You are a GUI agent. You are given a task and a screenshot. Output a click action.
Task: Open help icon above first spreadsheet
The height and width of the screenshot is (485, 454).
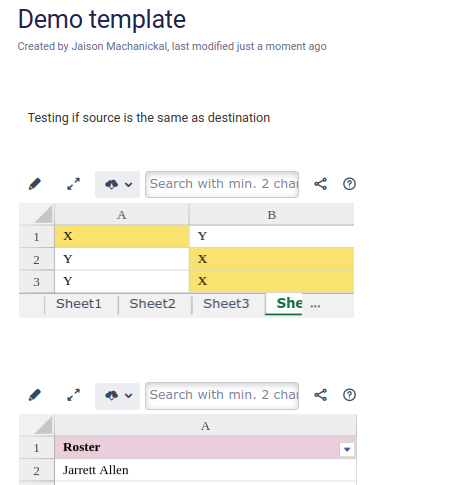[x=349, y=184]
